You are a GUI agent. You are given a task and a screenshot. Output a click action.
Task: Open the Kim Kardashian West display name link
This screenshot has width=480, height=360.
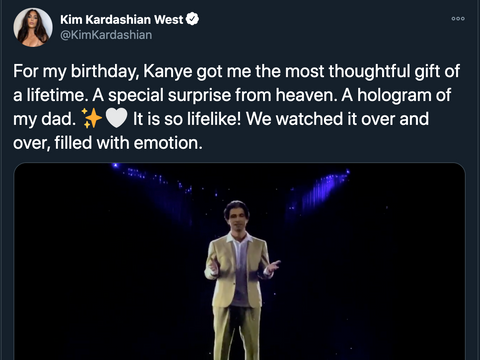coord(122,20)
